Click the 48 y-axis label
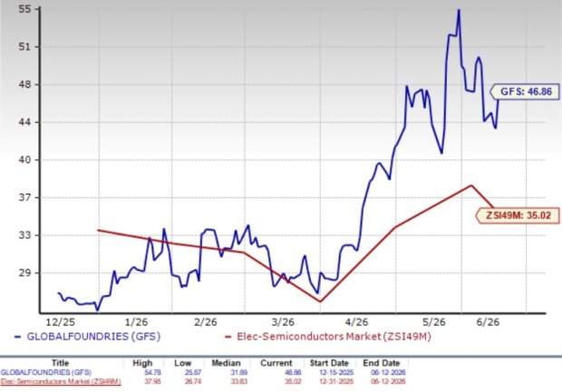The width and height of the screenshot is (562, 392). click(x=24, y=85)
